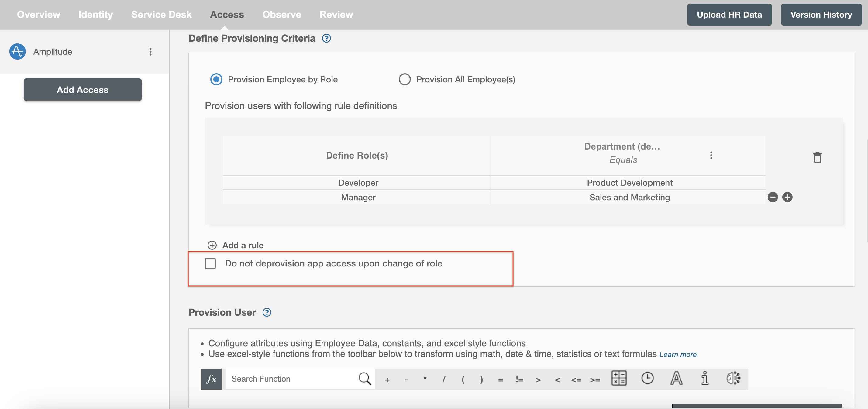Image resolution: width=868 pixels, height=409 pixels.
Task: Click the Add Access button
Action: (83, 90)
